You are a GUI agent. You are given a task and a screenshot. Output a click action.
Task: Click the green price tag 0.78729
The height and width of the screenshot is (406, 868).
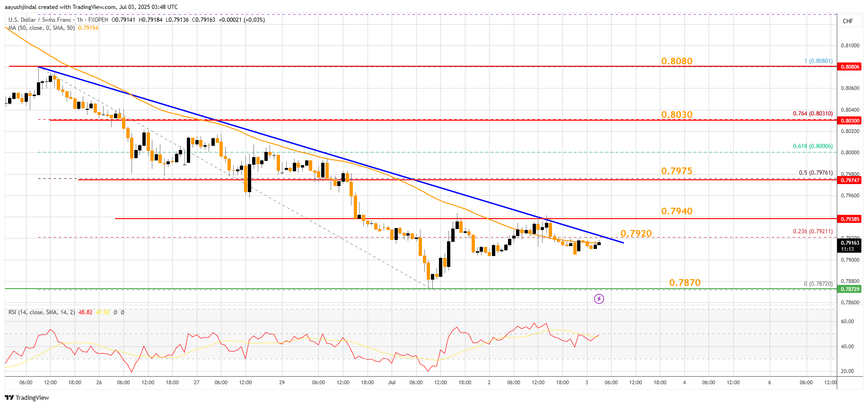tap(850, 289)
